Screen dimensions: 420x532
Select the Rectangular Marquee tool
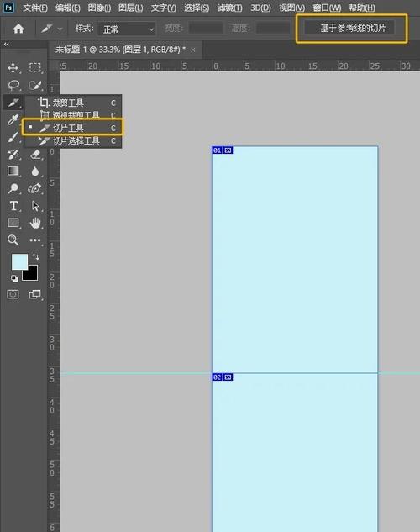coord(35,67)
